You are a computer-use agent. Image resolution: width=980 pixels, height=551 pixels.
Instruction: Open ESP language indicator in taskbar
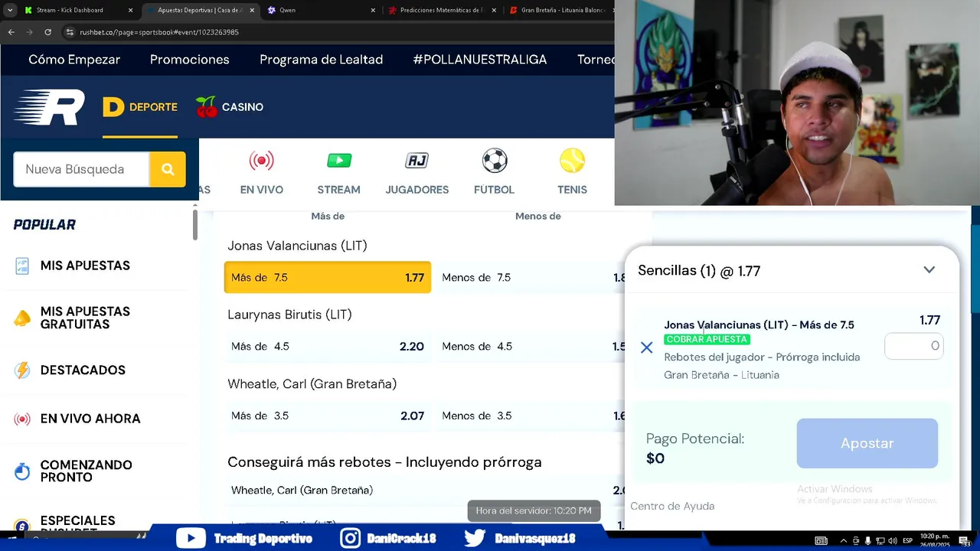pyautogui.click(x=907, y=541)
